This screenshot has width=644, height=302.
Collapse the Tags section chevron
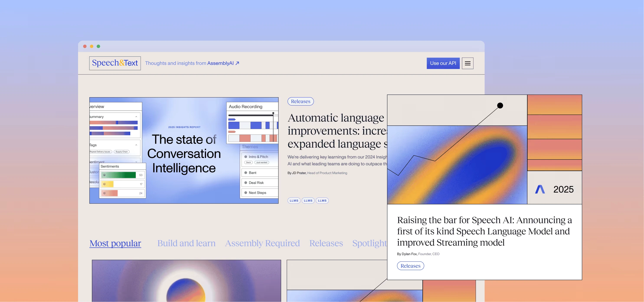click(136, 145)
